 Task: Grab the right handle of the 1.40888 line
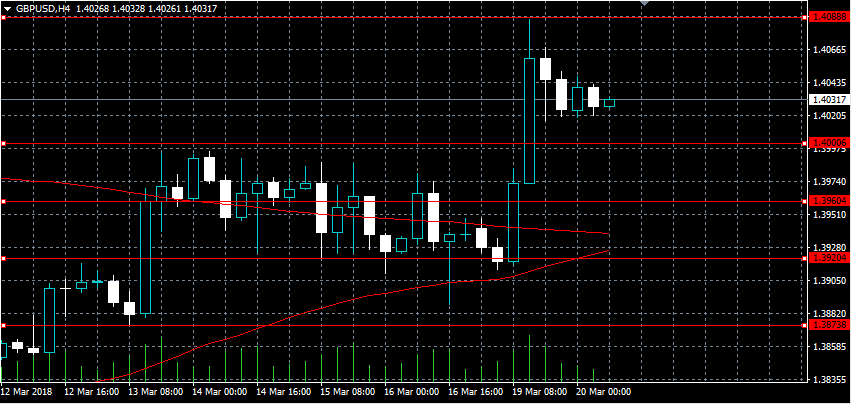[x=805, y=17]
